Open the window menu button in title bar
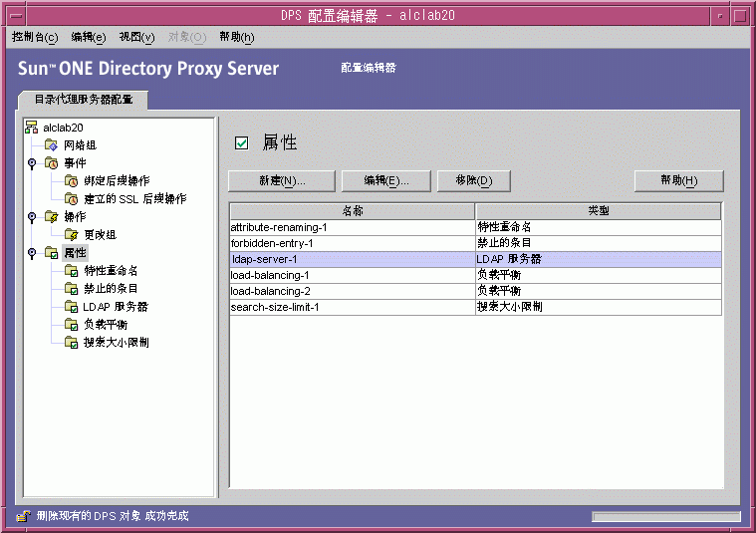The width and height of the screenshot is (756, 533). [16, 16]
